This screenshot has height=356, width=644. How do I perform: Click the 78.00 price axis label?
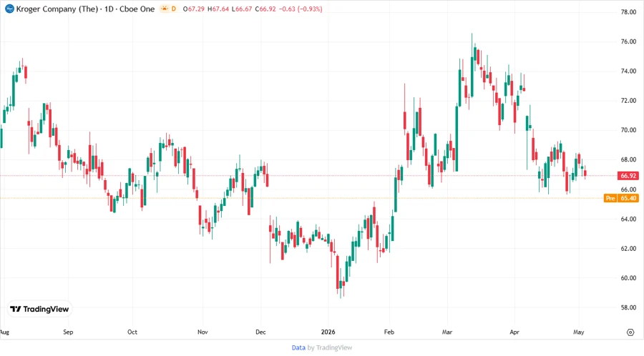628,12
